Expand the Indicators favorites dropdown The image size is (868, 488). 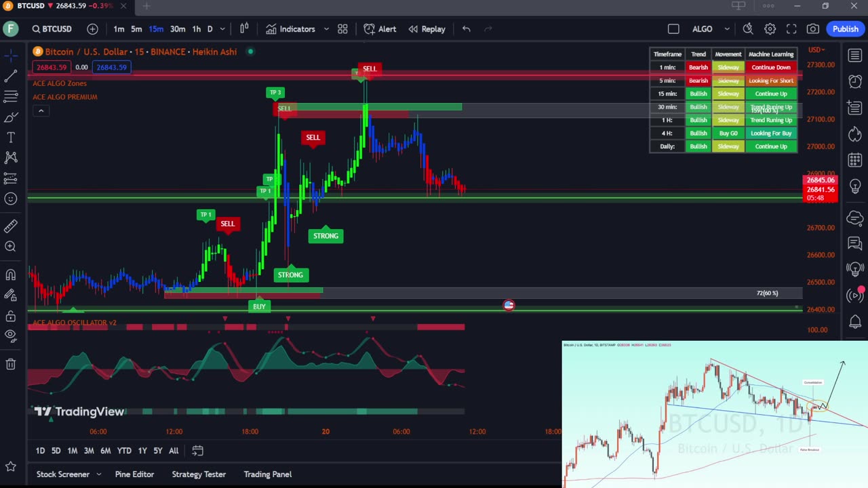click(x=326, y=29)
